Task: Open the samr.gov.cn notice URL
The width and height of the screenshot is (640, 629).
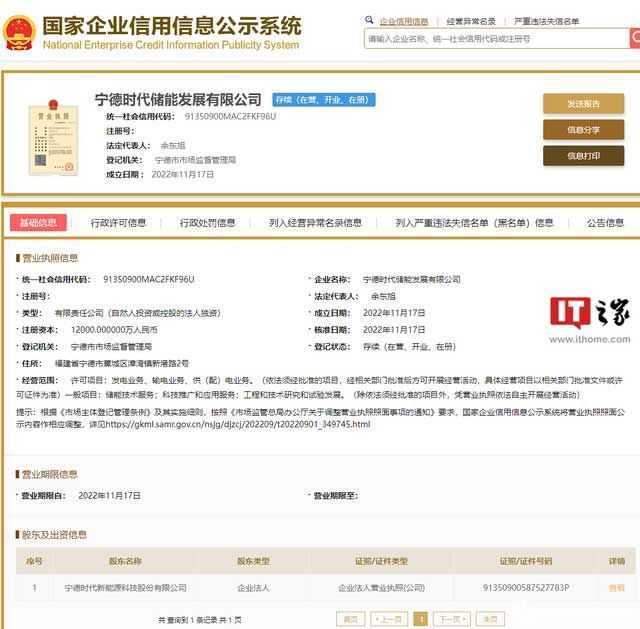Action: 238,424
